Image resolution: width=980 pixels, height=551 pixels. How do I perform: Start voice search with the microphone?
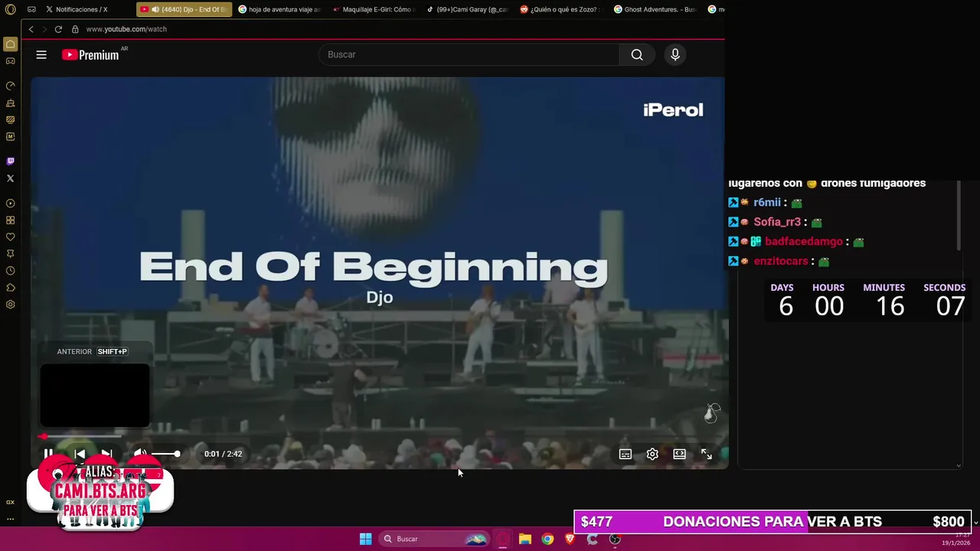coord(675,54)
